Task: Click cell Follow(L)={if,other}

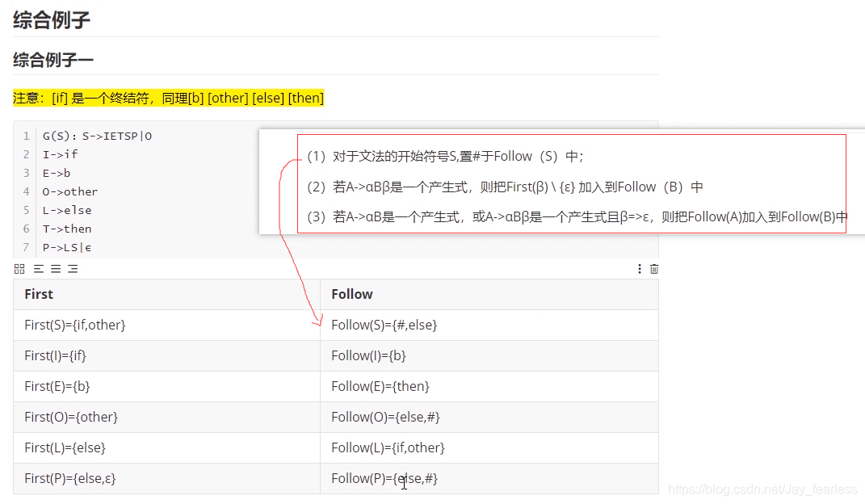Action: click(x=489, y=447)
